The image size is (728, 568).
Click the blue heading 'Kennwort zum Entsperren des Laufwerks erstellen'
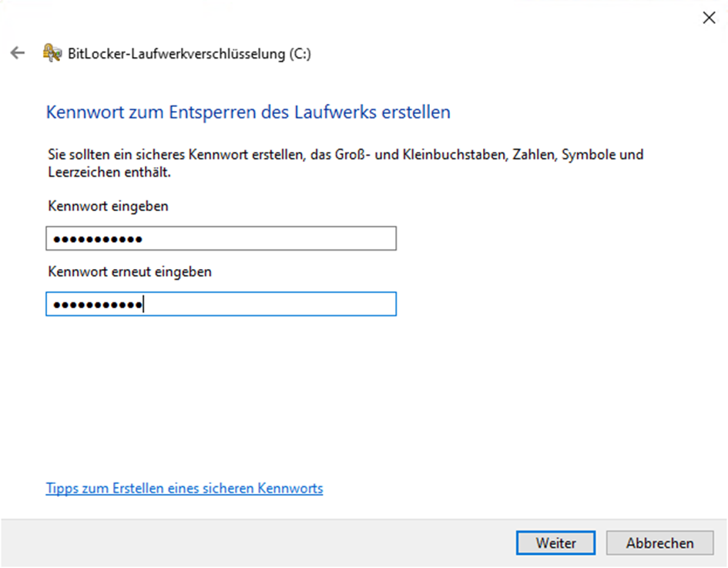pos(248,112)
